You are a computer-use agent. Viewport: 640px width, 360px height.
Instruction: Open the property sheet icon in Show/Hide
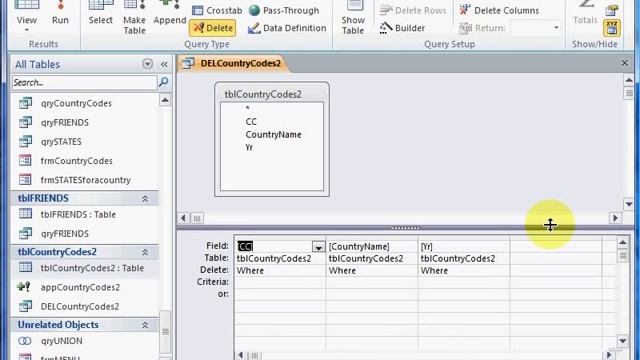click(x=611, y=10)
